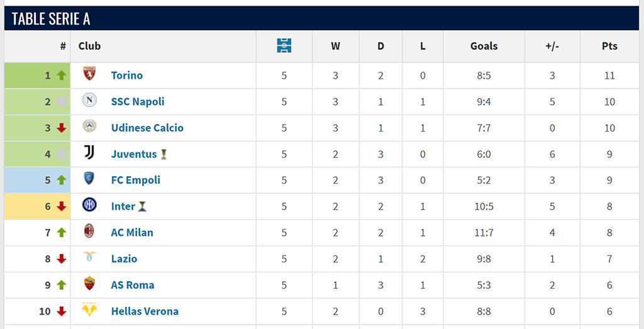This screenshot has height=329, width=644.
Task: Click the Pts column header
Action: [609, 46]
